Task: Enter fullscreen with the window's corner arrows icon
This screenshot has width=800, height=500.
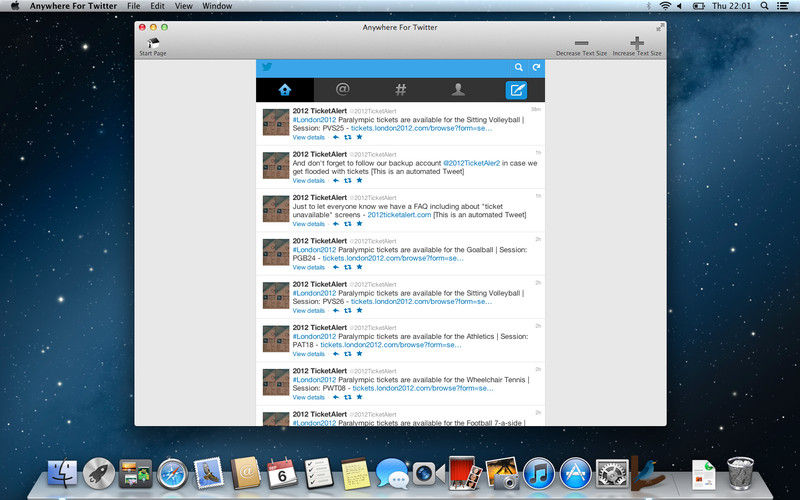Action: (x=660, y=27)
